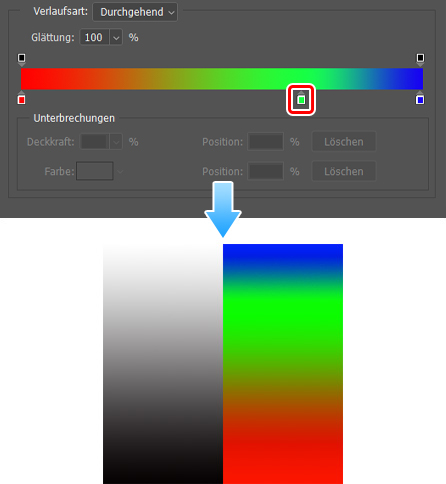Viewport: 446px width, 484px height.
Task: Click the upper Löschen button
Action: [x=344, y=142]
